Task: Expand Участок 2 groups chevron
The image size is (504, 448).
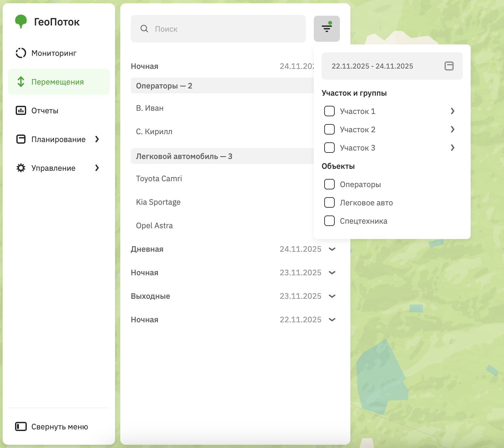Action: (452, 129)
